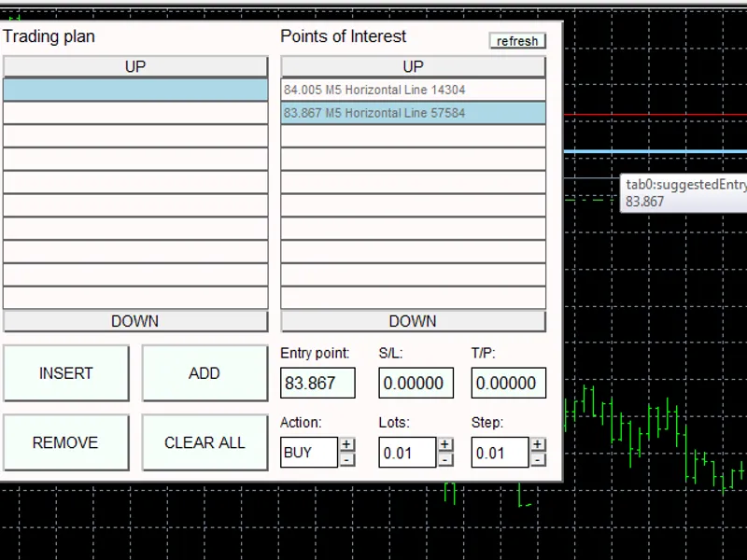Image resolution: width=747 pixels, height=560 pixels.
Task: Click the ADD button
Action: tap(204, 372)
